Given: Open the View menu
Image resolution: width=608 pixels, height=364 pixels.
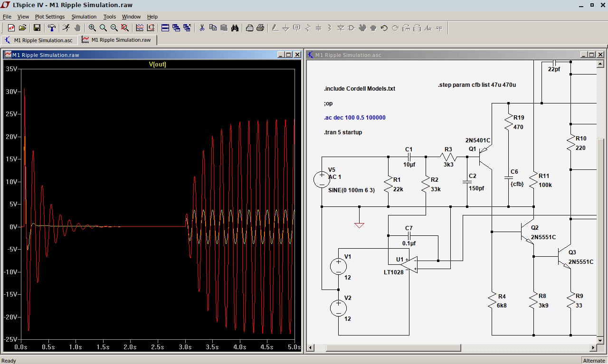Looking at the screenshot, I should click(23, 17).
